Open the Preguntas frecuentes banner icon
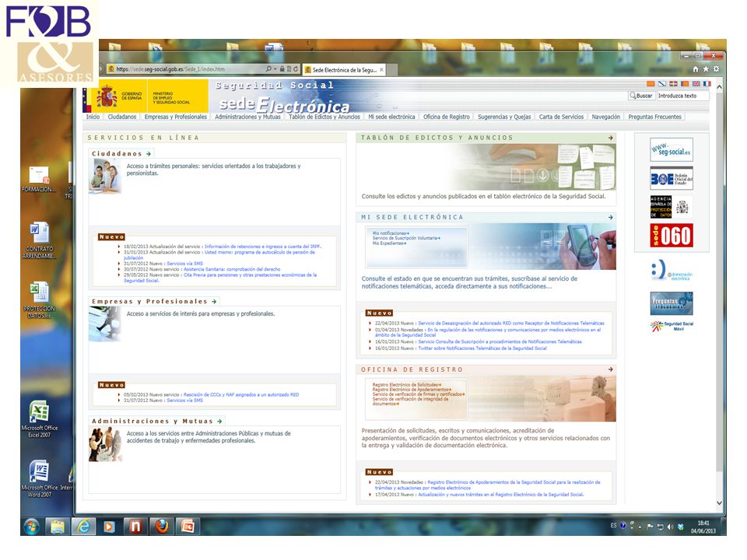The width and height of the screenshot is (747, 560). [x=672, y=303]
